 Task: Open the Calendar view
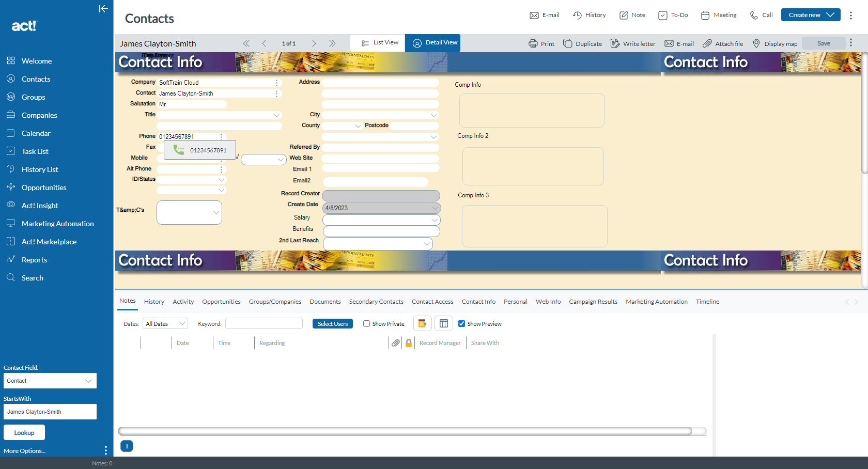pyautogui.click(x=36, y=133)
